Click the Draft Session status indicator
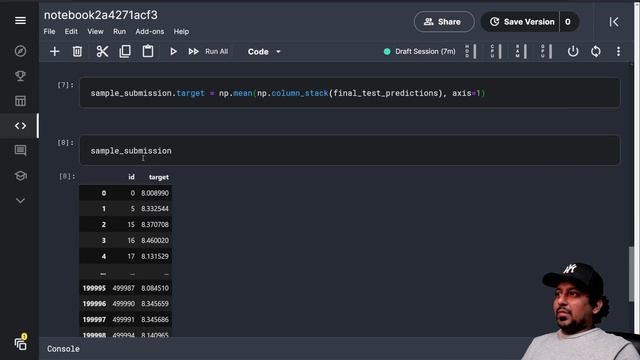 pos(420,51)
